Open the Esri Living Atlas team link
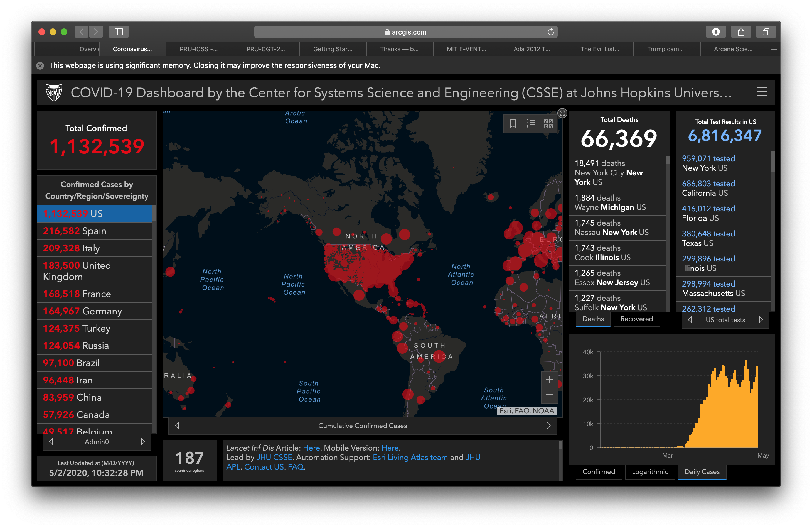 (410, 457)
